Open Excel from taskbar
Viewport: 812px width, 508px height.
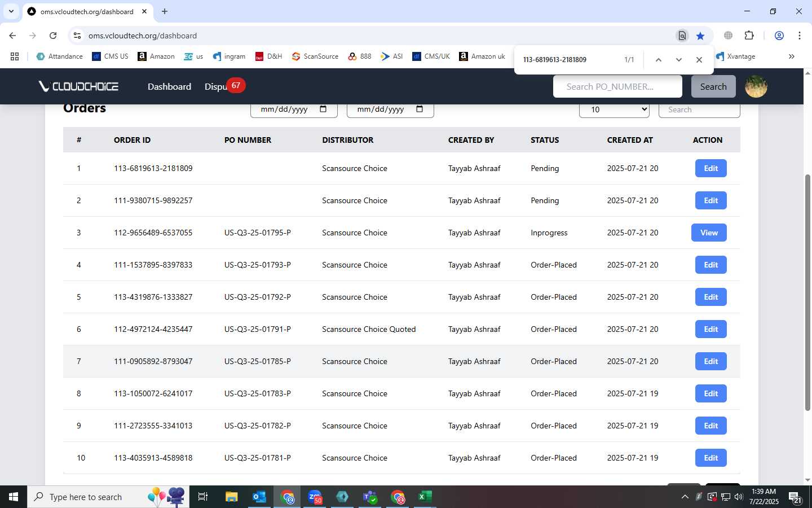coord(425,497)
